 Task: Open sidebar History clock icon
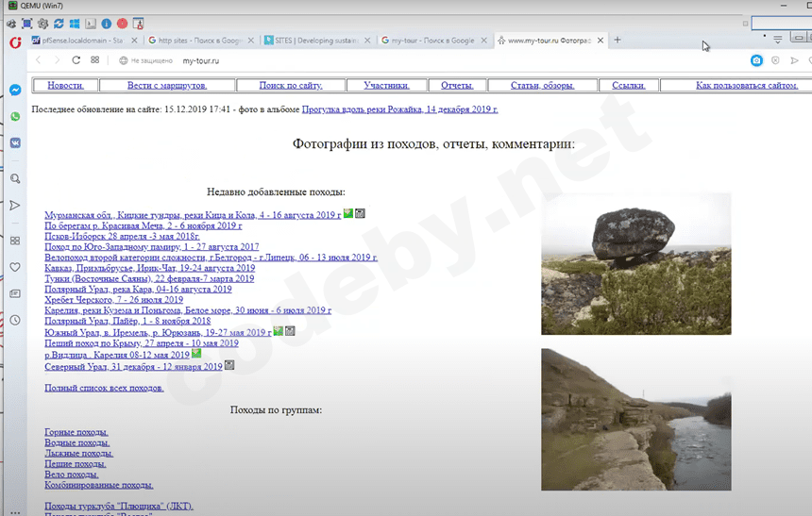coord(15,320)
